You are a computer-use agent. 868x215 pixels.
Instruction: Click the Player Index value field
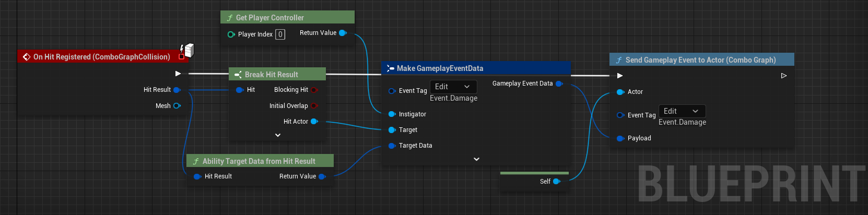click(280, 34)
